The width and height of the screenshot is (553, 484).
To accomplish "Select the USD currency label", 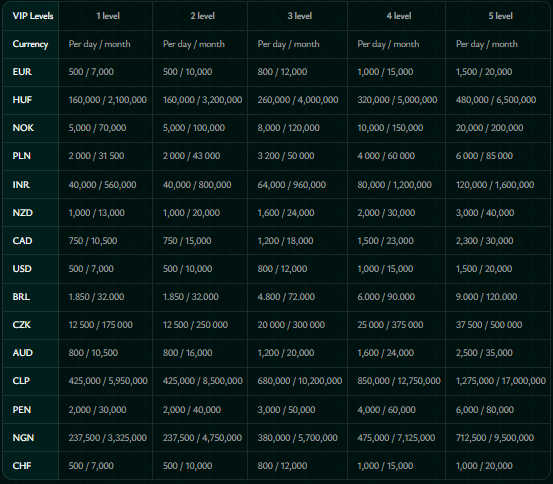I will (x=22, y=269).
